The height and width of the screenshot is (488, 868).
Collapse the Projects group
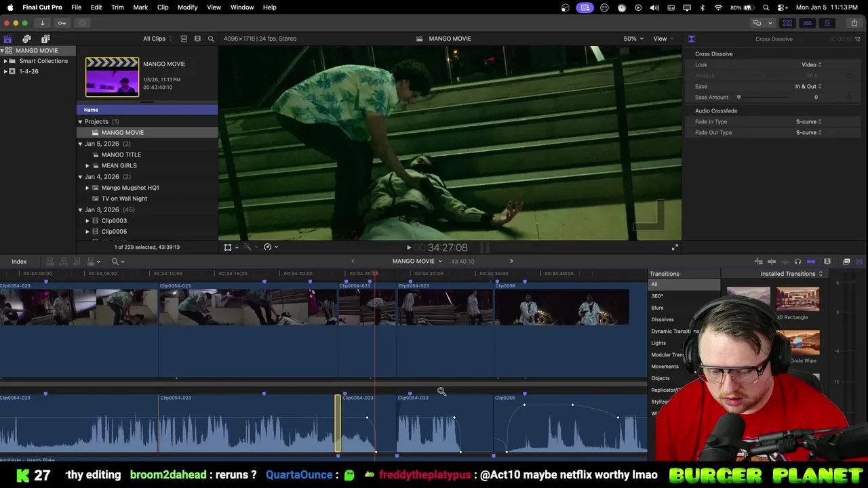click(80, 122)
